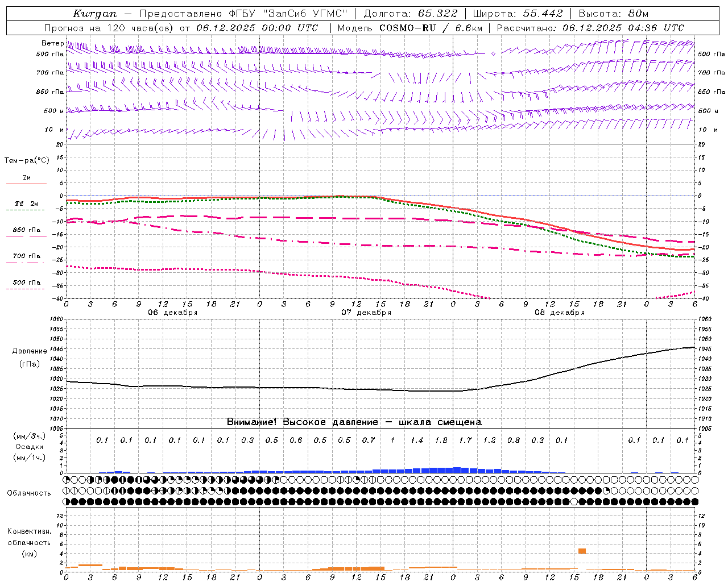Click the "(мм/1ч.)" precipitation unit label

(29, 458)
